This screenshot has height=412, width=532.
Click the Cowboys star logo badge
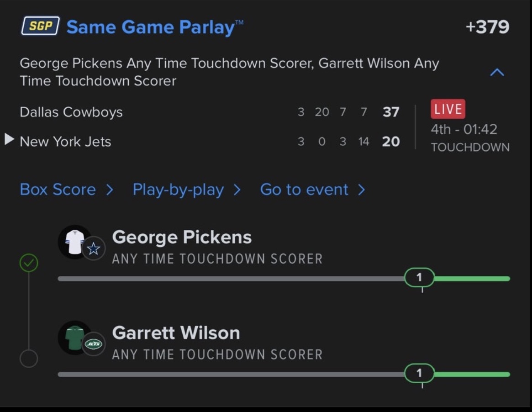click(94, 249)
